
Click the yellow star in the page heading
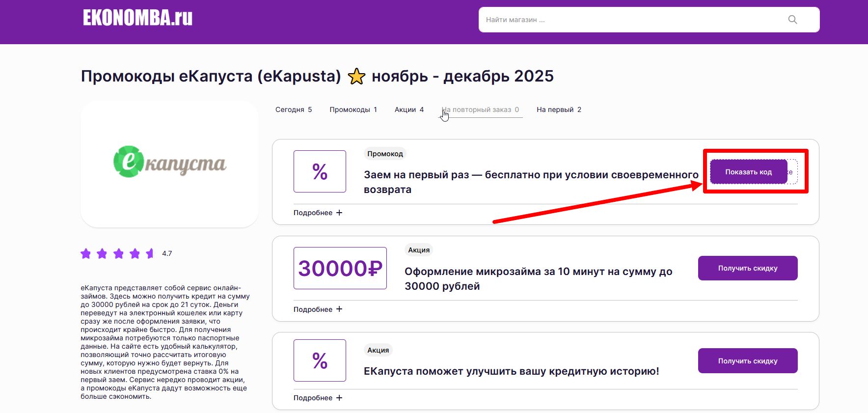(x=356, y=77)
